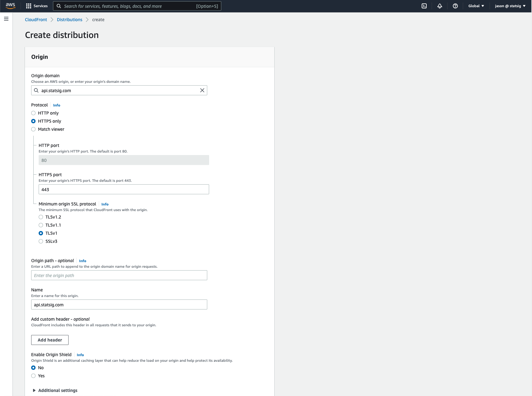Screen dimensions: 532x396
Task: Click the AWS home logo
Action: (10, 6)
